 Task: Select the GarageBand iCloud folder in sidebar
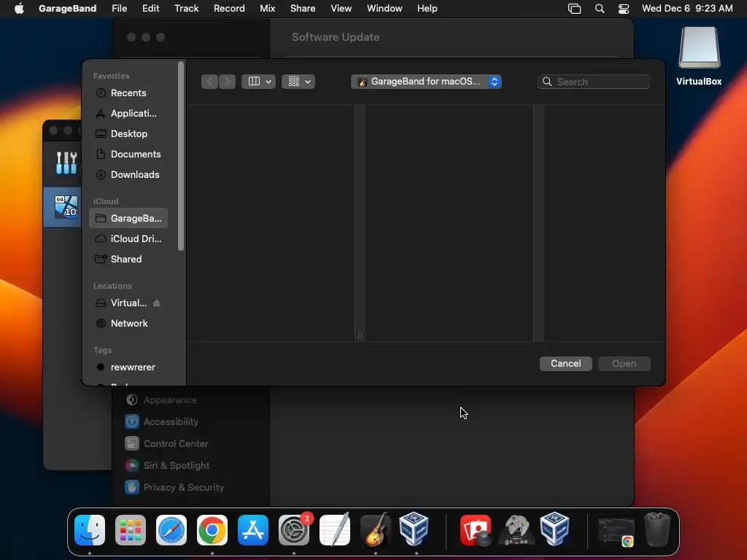(128, 218)
